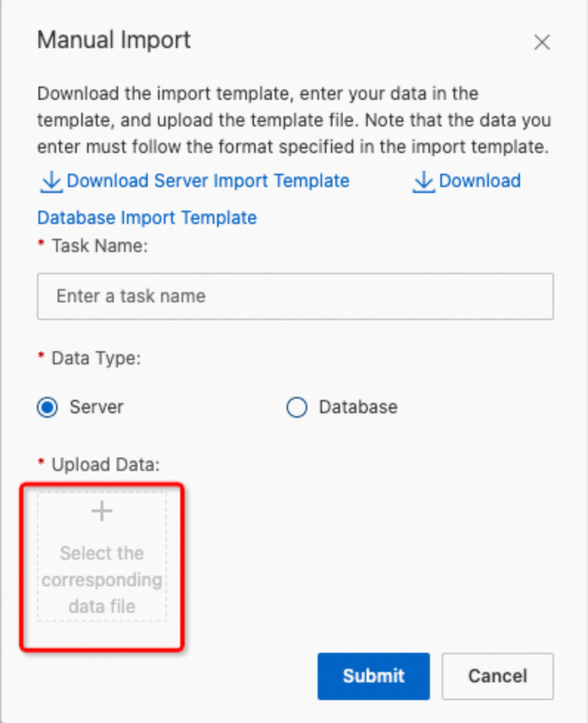Image resolution: width=588 pixels, height=723 pixels.
Task: Click the 'Task Name:' field label
Action: click(100, 246)
